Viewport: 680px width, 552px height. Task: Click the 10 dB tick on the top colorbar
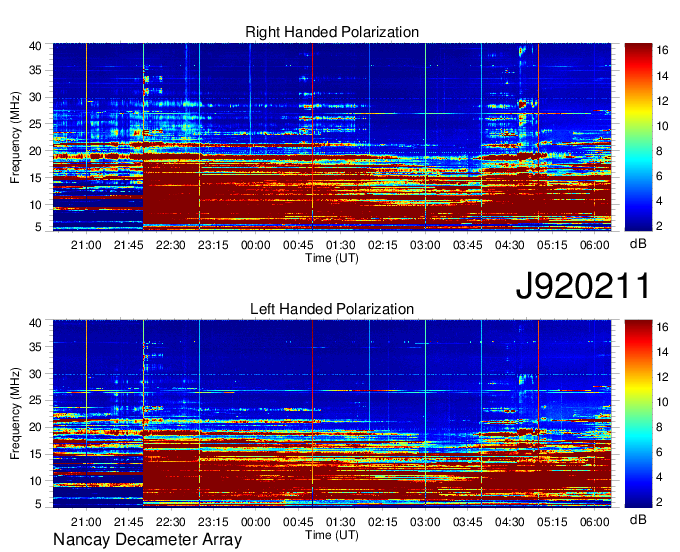(662, 126)
